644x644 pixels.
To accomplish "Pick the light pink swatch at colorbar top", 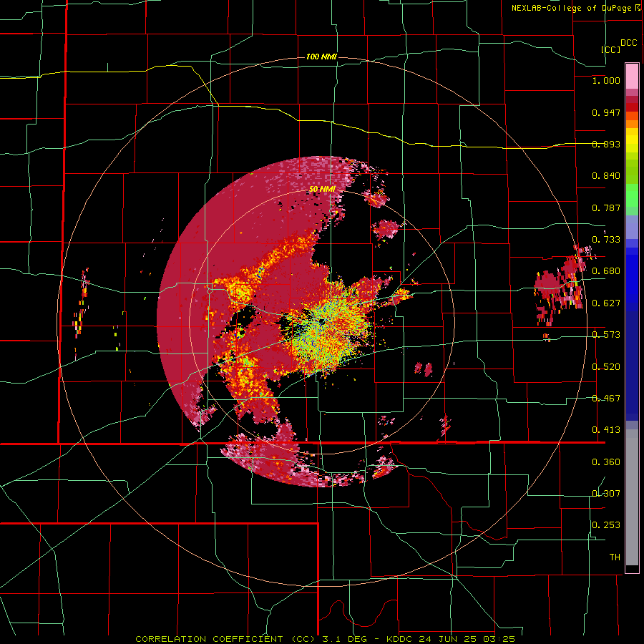I will 632,76.
